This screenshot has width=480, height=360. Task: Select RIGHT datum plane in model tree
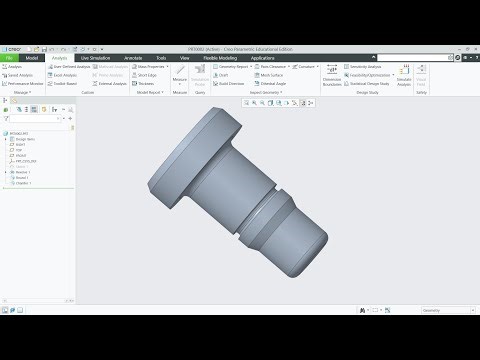click(18, 145)
